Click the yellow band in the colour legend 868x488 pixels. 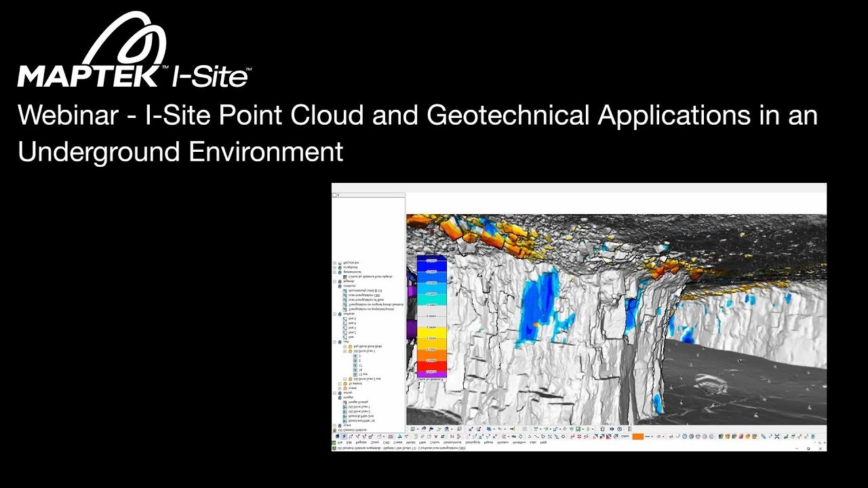(432, 333)
